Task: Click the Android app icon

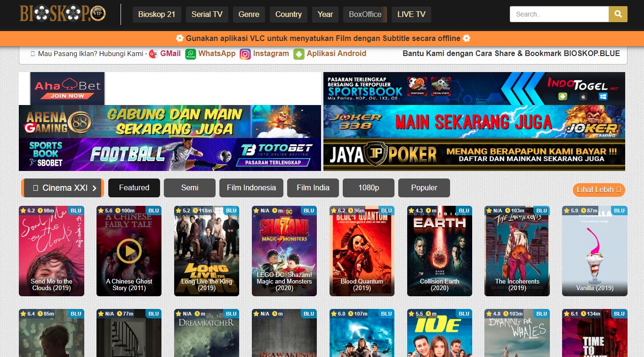Action: tap(299, 54)
